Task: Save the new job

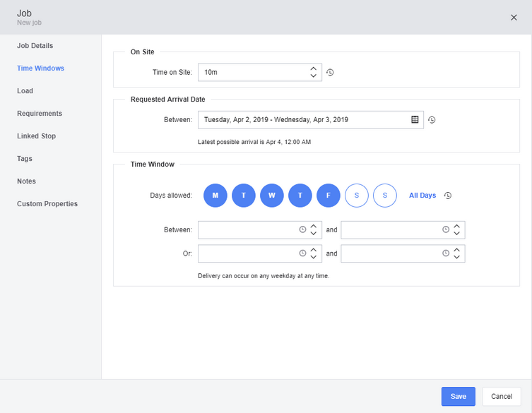Action: click(458, 396)
